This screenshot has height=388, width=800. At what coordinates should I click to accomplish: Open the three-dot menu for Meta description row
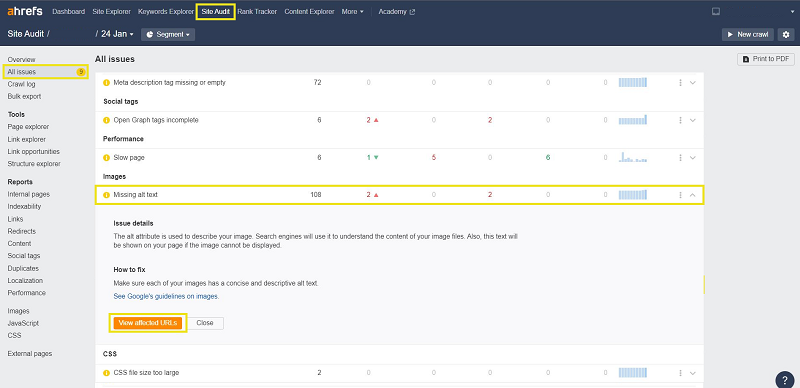[x=681, y=82]
